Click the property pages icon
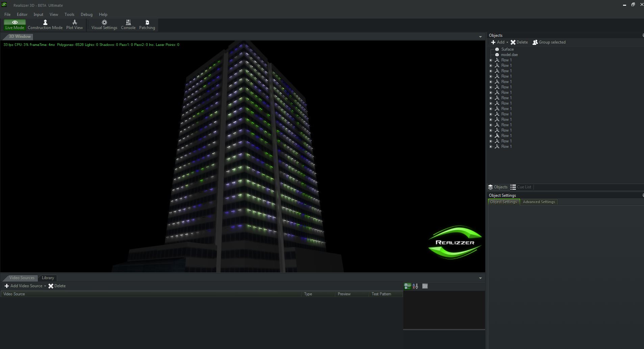Viewport: 644px width, 349px height. point(425,286)
